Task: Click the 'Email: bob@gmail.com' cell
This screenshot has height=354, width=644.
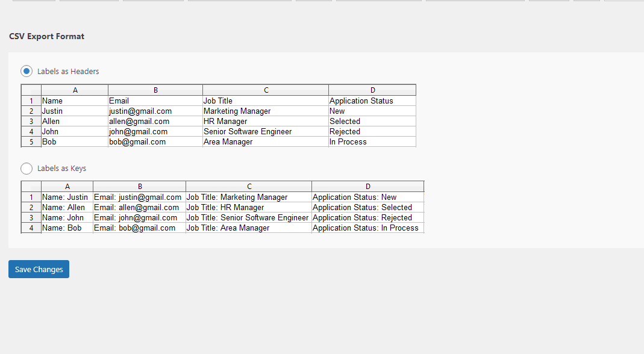Action: (x=135, y=228)
